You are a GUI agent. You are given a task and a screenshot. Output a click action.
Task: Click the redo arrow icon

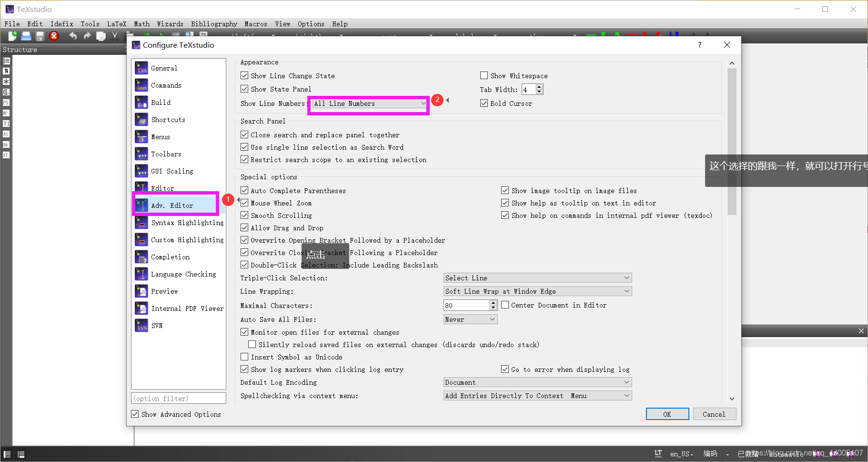87,36
